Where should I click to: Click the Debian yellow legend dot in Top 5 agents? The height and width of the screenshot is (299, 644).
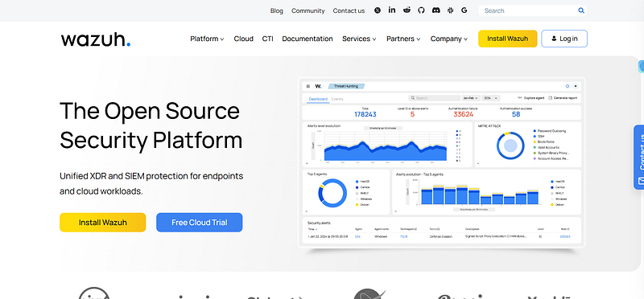pos(357,204)
